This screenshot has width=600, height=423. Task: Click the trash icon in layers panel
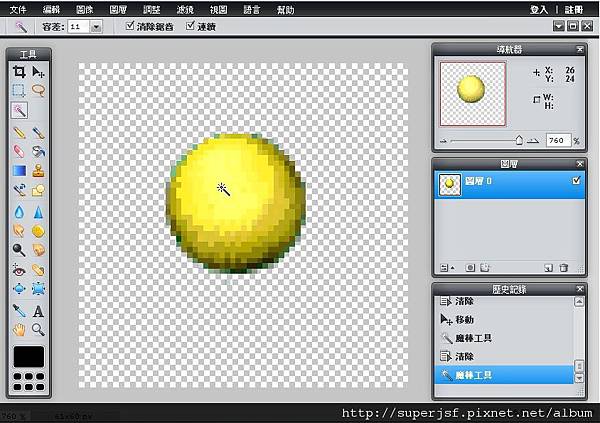[x=563, y=268]
